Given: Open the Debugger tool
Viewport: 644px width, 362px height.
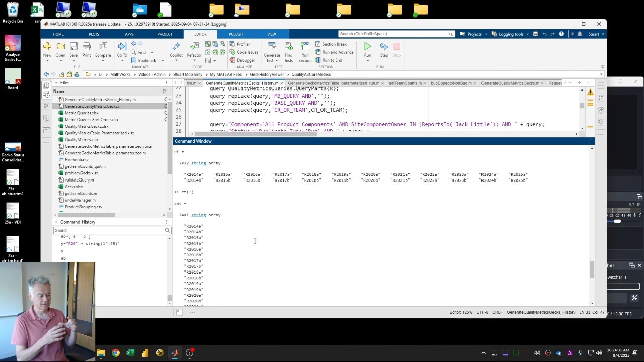Looking at the screenshot, I should click(246, 60).
